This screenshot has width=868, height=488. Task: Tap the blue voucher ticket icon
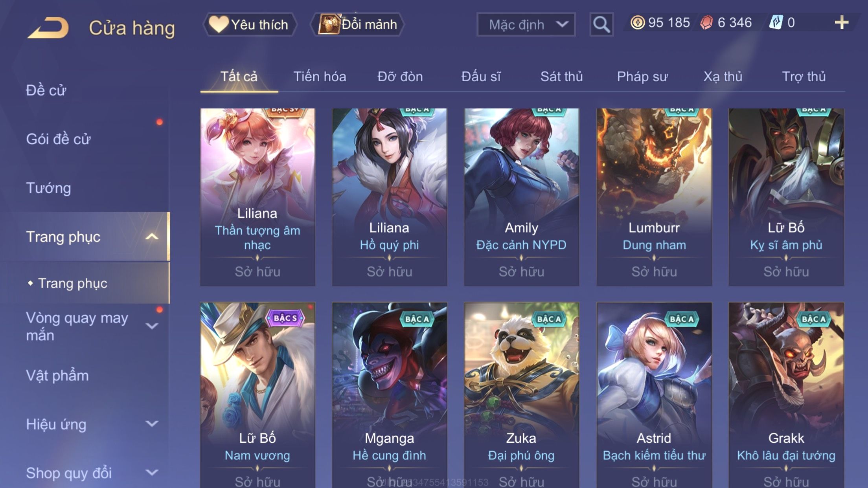(776, 22)
